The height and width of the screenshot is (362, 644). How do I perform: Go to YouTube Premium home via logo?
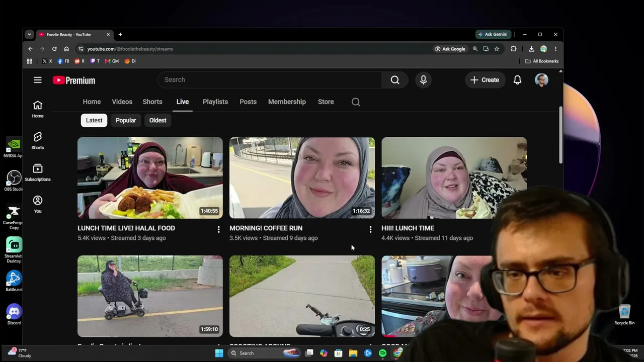[x=74, y=80]
